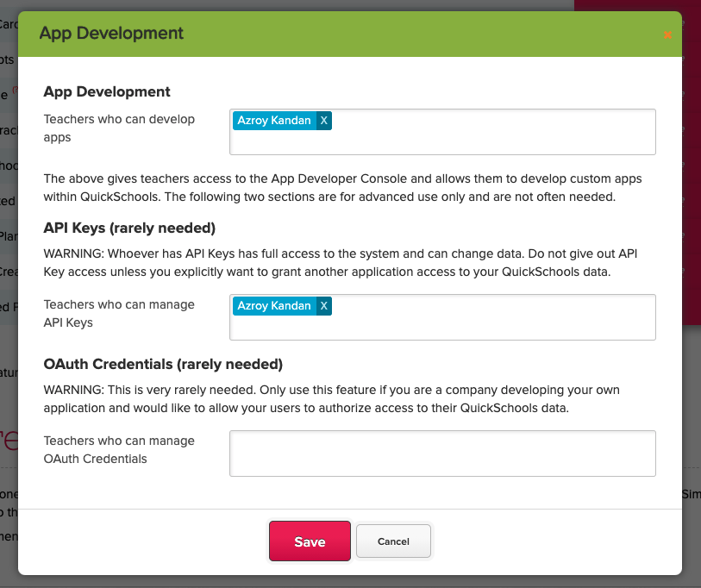Screen dimensions: 701x588
Task: Click the OAuth WARNING paragraph
Action: click(x=331, y=399)
